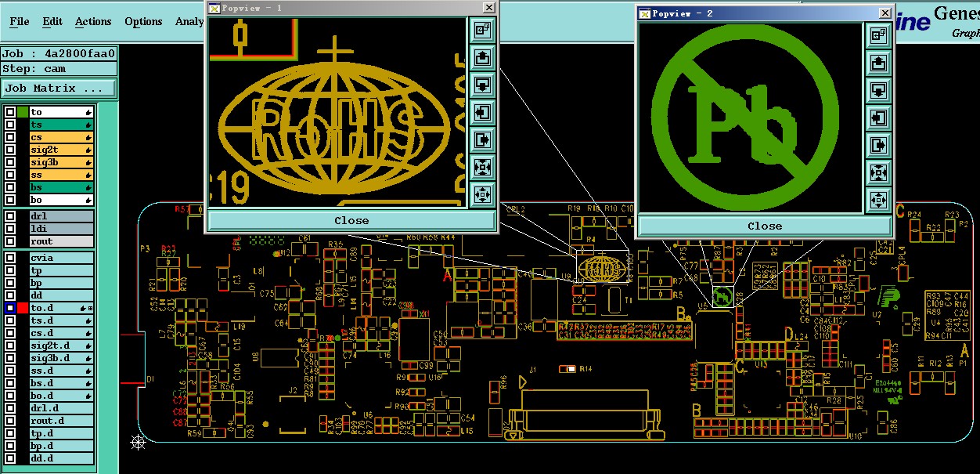Select the tp layer name
Screen dimensions: 980x474
[x=62, y=270]
